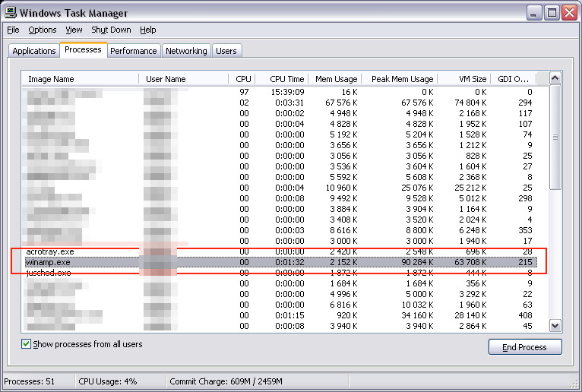The height and width of the screenshot is (392, 582).
Task: Click the End Process button
Action: tap(525, 347)
